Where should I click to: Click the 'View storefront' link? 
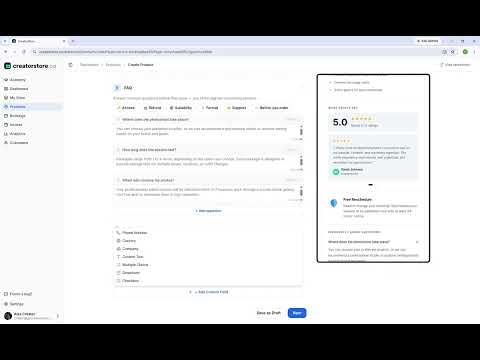[x=455, y=65]
